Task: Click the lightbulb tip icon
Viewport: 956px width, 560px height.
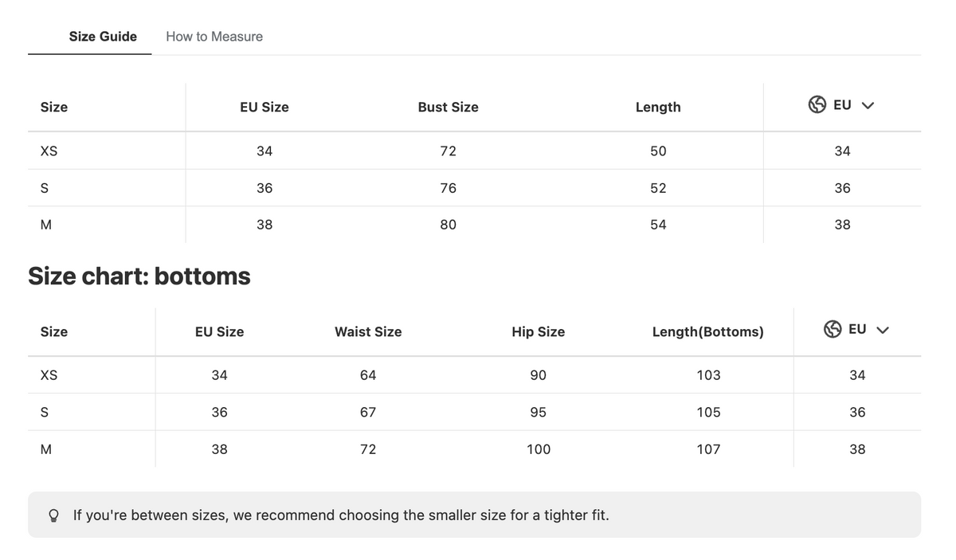Action: pos(54,515)
